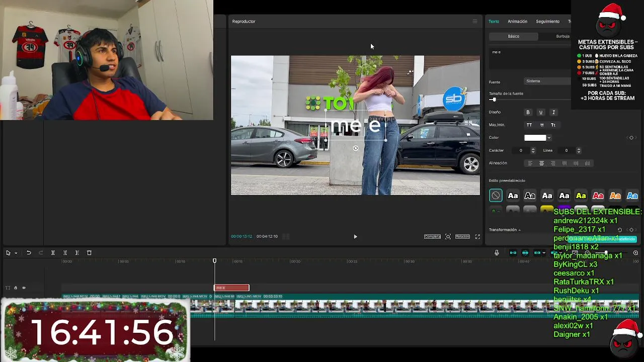Open the selection tool dropdown arrow
Screen dimensions: 644x362
pos(16,253)
